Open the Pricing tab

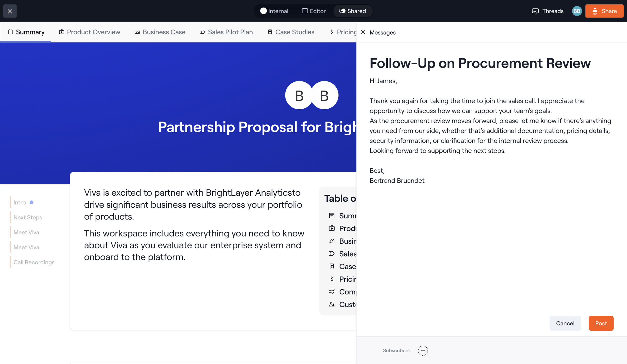pyautogui.click(x=343, y=32)
